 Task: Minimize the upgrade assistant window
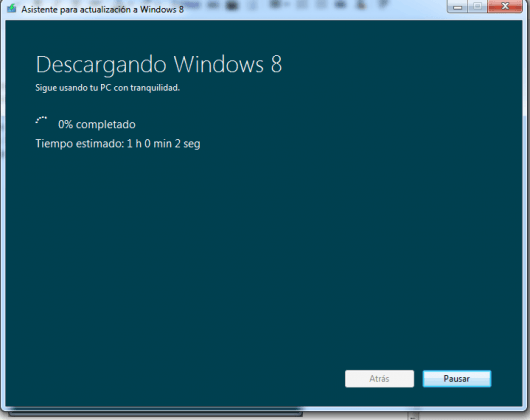point(457,6)
